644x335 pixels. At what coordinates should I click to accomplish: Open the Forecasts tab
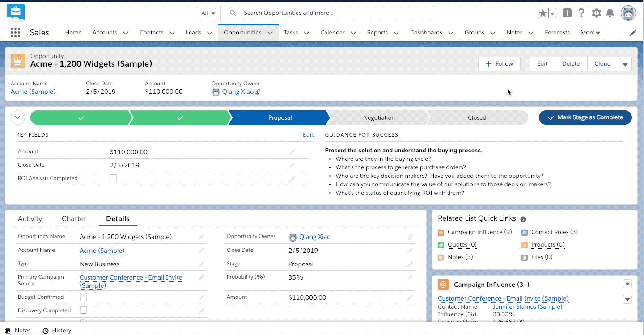click(557, 33)
